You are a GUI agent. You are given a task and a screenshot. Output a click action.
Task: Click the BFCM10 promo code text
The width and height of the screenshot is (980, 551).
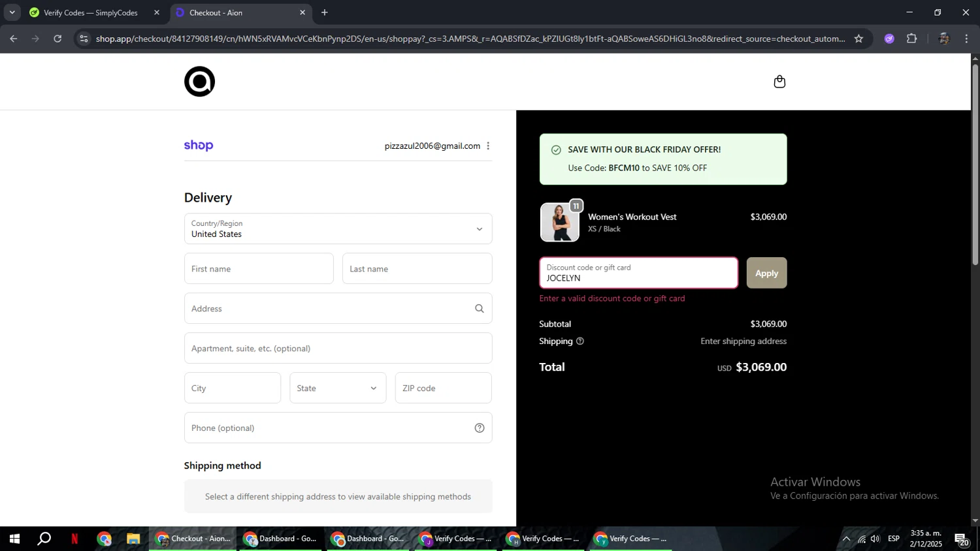[624, 168]
